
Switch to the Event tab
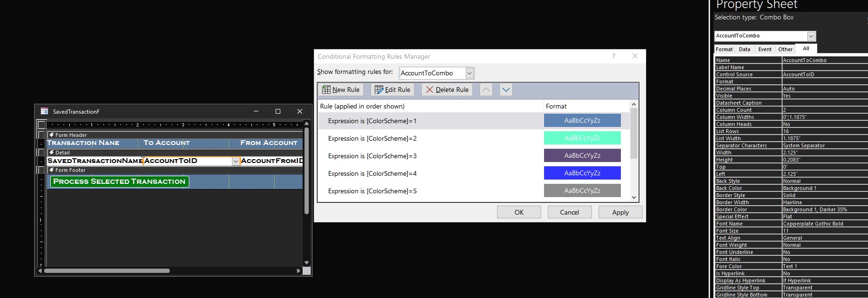tap(765, 49)
